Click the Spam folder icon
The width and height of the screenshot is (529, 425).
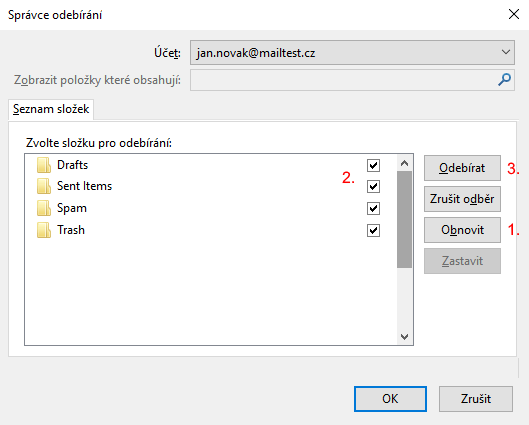tap(44, 208)
